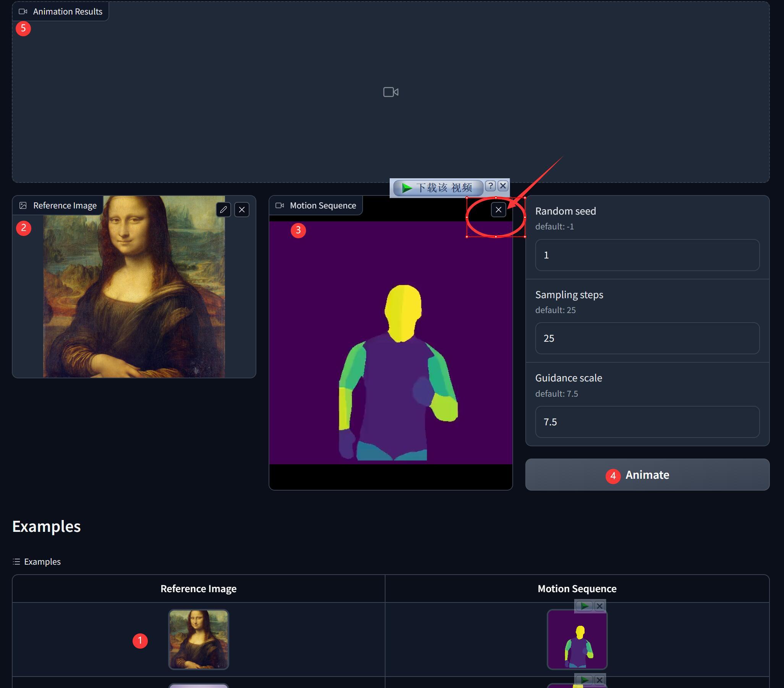Click the Random seed input field

(x=647, y=255)
